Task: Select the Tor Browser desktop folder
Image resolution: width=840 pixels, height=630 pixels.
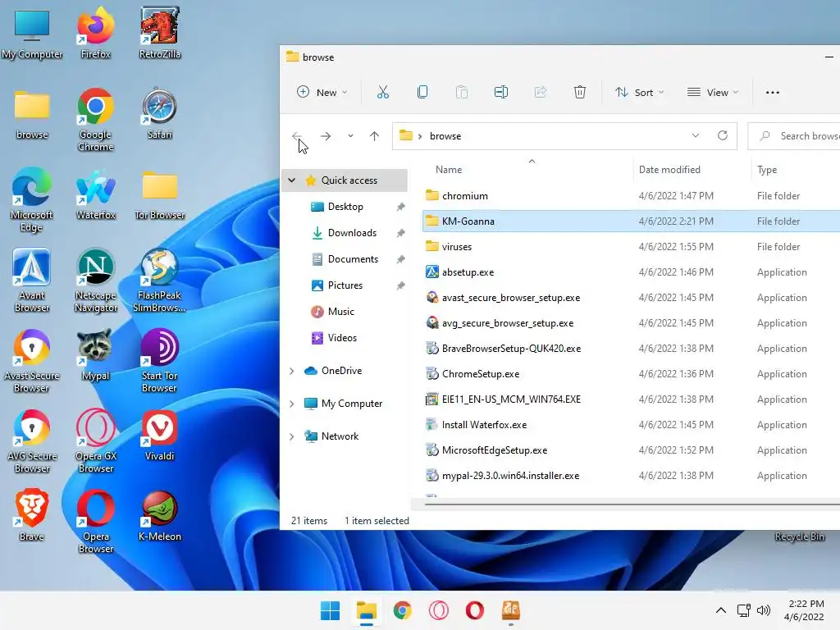Action: click(x=160, y=194)
